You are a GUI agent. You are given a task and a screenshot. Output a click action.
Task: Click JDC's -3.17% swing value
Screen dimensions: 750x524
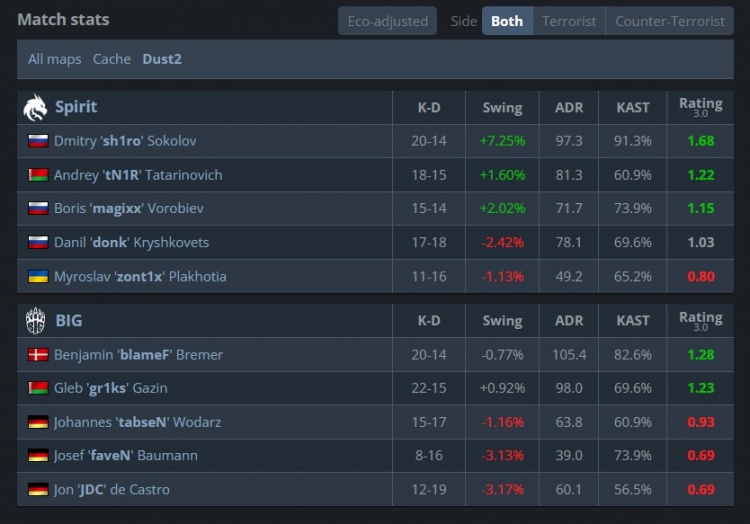pos(502,490)
